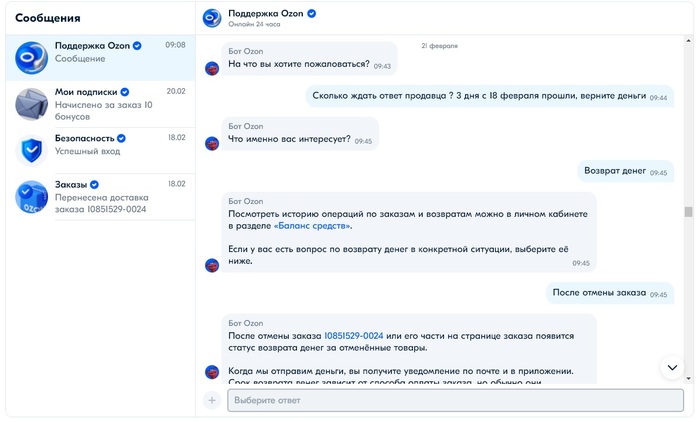Click verified badge next to Заказы
The width and height of the screenshot is (700, 422).
94,184
